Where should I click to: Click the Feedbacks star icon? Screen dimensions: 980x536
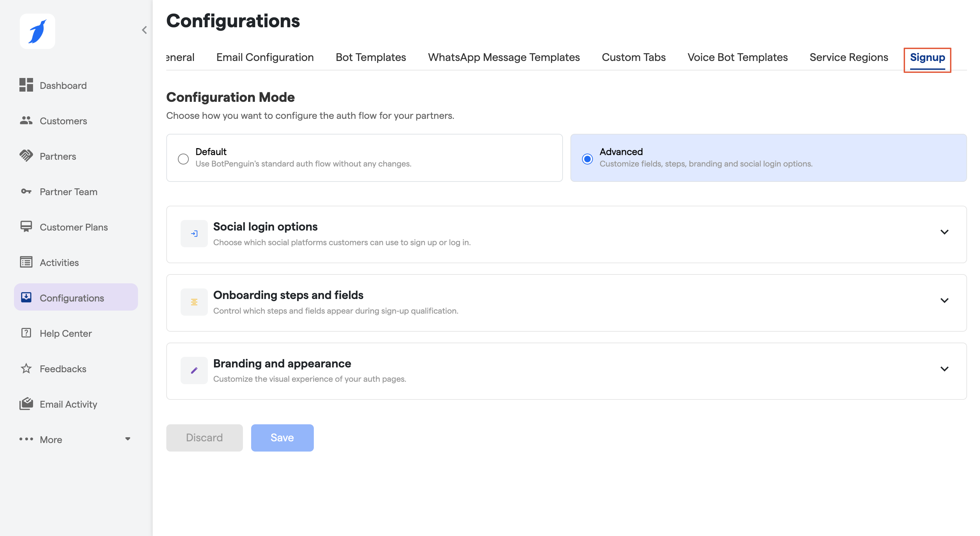[26, 368]
